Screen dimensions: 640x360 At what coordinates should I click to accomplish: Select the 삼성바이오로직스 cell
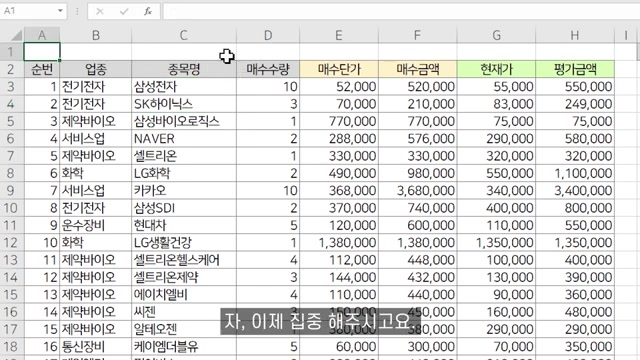pos(184,121)
